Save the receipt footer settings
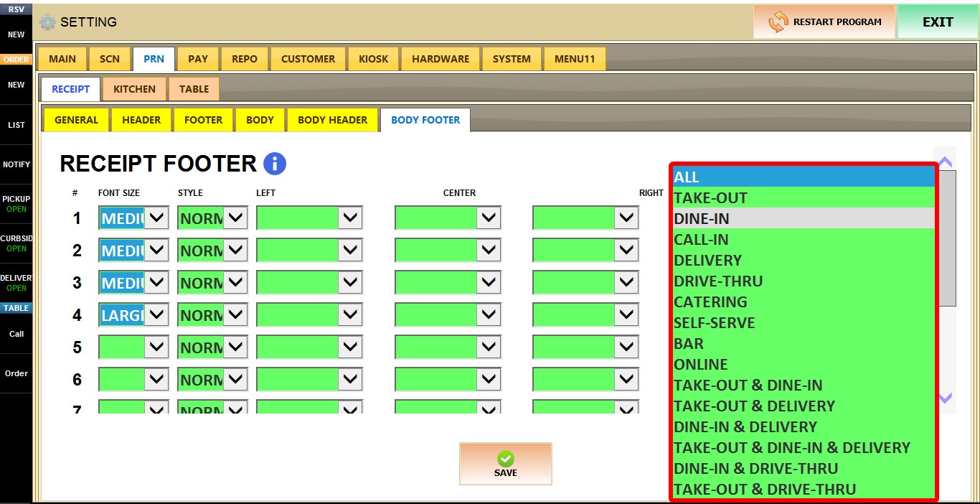This screenshot has height=504, width=980. [506, 464]
